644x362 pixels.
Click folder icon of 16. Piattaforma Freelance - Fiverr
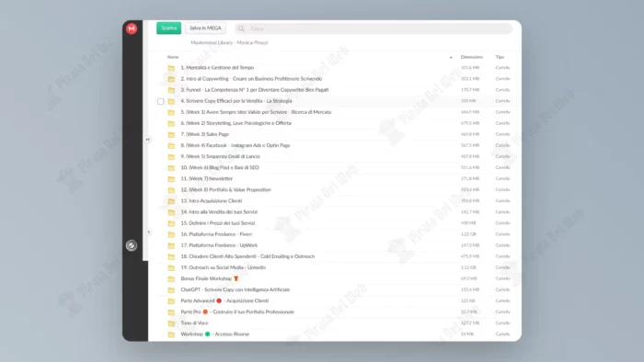pos(171,234)
